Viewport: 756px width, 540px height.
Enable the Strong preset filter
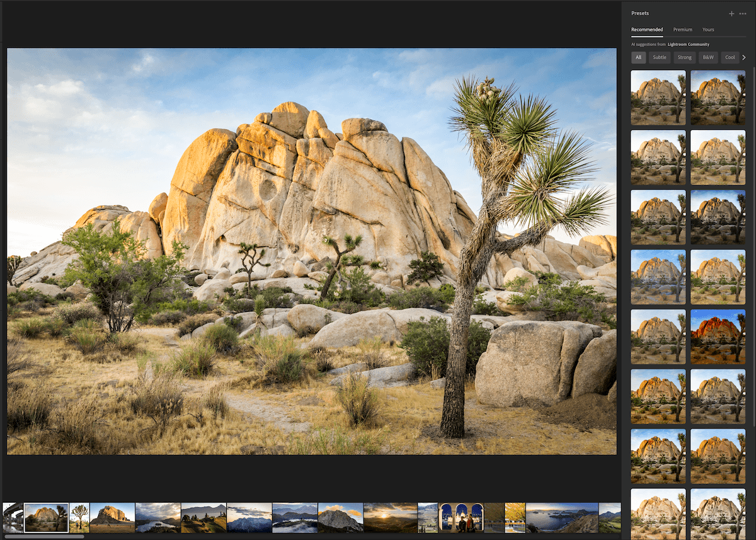pos(684,57)
